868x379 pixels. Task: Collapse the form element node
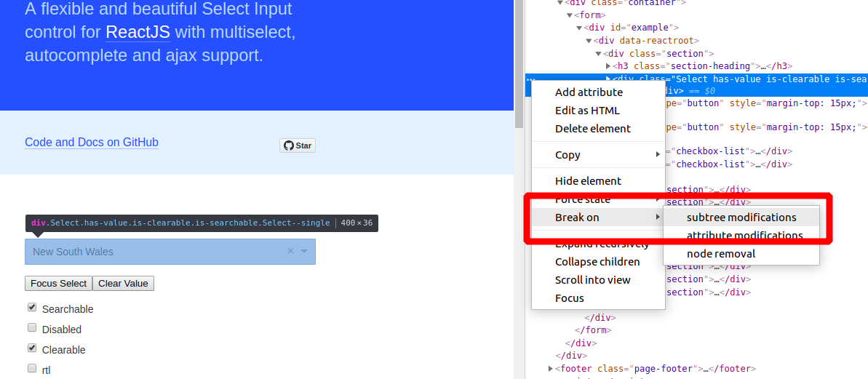pos(570,15)
